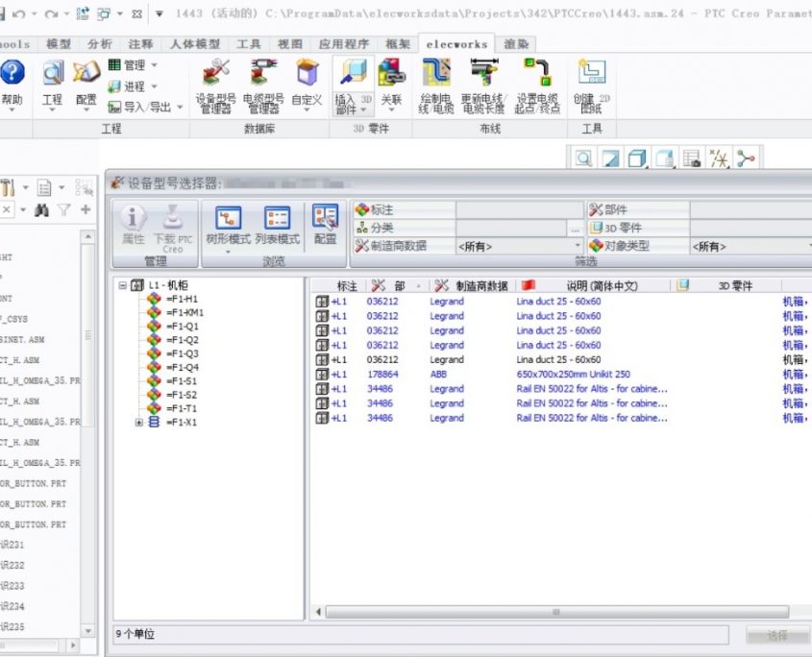The image size is (812, 657).
Task: Switch to the 注释 ribbon tab
Action: [141, 44]
